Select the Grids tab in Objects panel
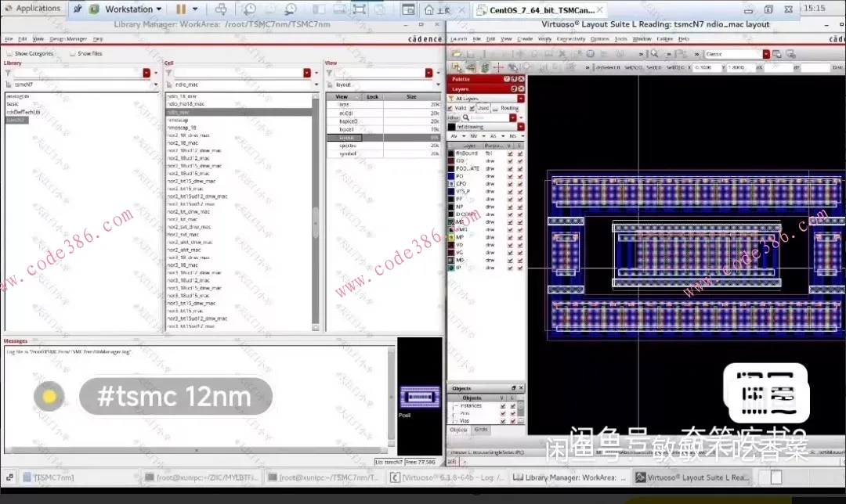The image size is (846, 504). tap(481, 430)
